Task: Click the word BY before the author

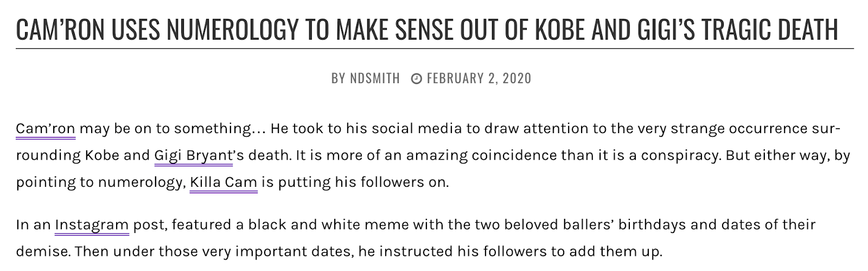Action: click(338, 79)
